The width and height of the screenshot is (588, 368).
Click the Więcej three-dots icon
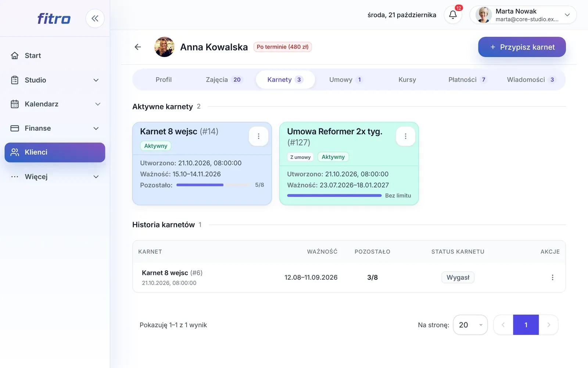pyautogui.click(x=15, y=177)
